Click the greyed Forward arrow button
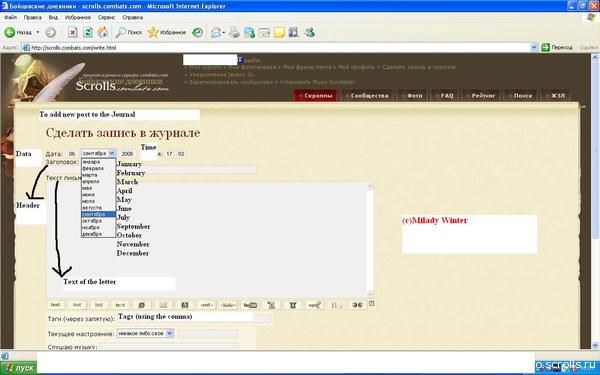 [51, 33]
